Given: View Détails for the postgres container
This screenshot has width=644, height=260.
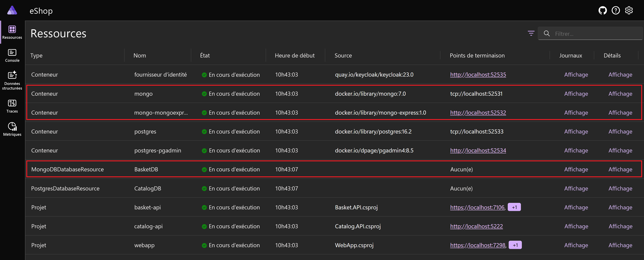Looking at the screenshot, I should [620, 131].
